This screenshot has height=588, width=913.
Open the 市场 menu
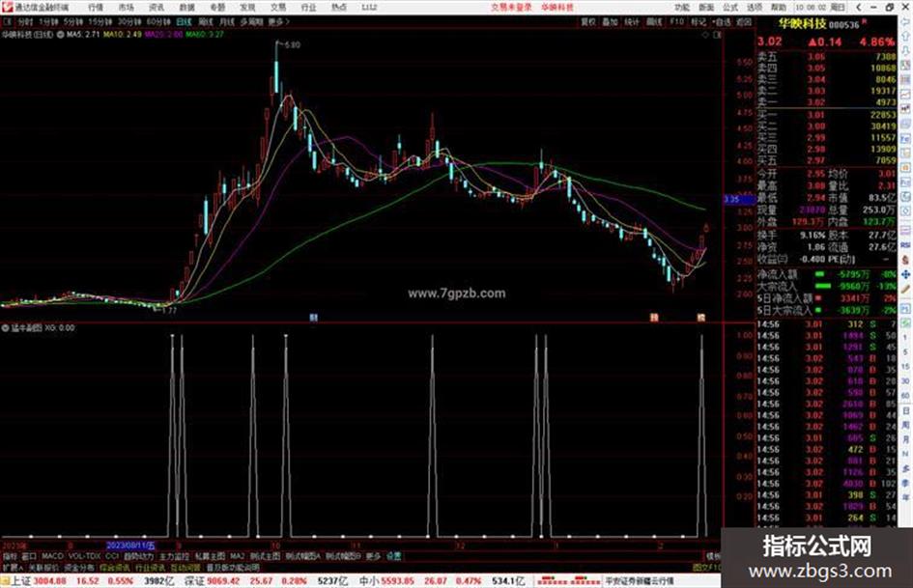(x=126, y=7)
